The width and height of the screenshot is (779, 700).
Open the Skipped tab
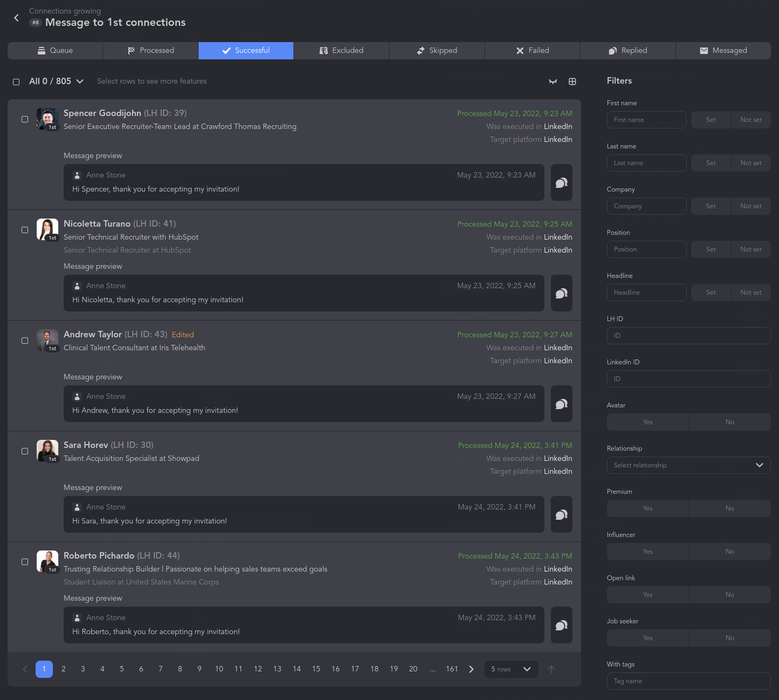point(437,51)
